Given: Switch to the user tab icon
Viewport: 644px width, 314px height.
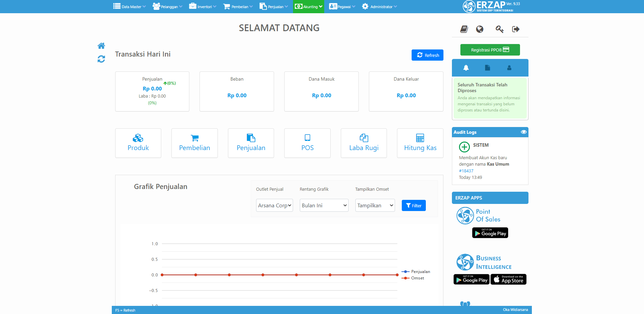Looking at the screenshot, I should (x=509, y=68).
